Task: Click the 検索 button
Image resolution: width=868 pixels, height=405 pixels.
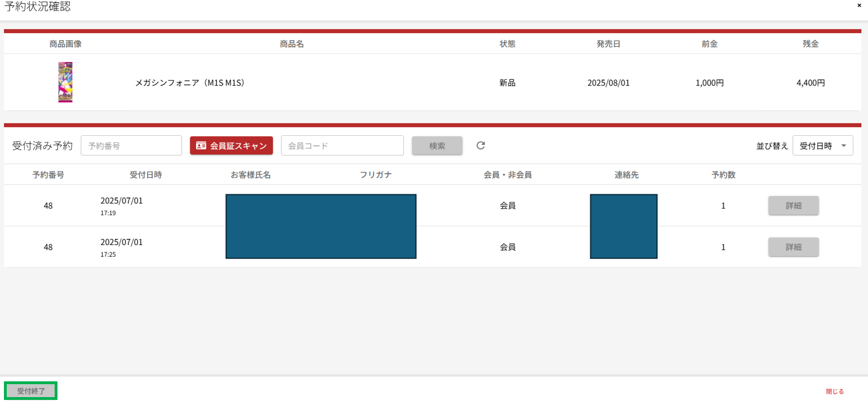Action: pos(437,145)
